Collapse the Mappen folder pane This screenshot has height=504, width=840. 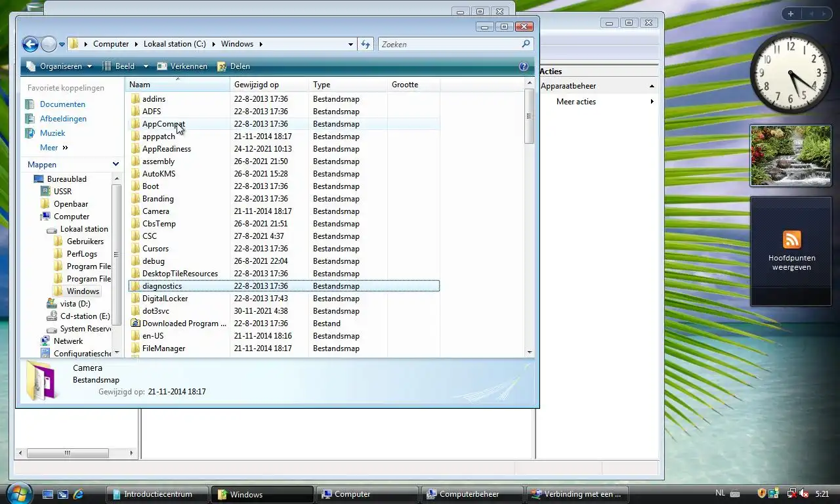pyautogui.click(x=115, y=164)
